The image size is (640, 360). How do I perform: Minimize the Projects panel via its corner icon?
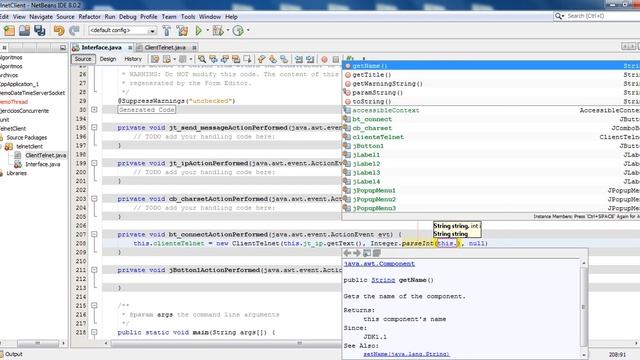pos(62,48)
